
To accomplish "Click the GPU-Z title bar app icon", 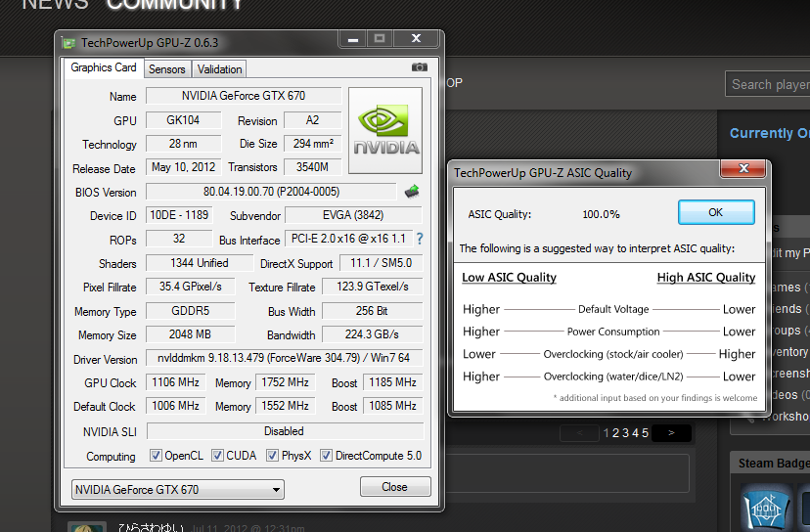I will point(68,43).
